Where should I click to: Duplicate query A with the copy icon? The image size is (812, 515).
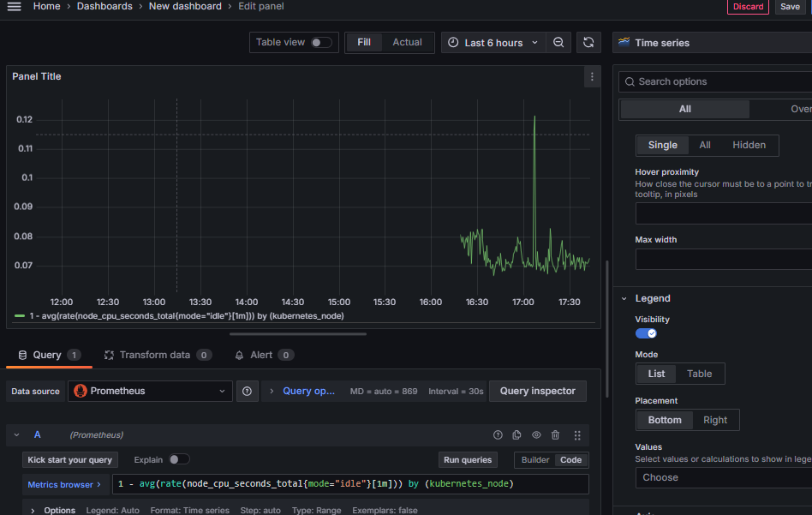[516, 435]
